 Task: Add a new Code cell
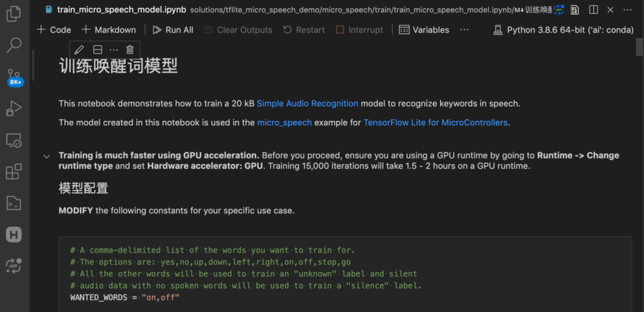pos(54,30)
